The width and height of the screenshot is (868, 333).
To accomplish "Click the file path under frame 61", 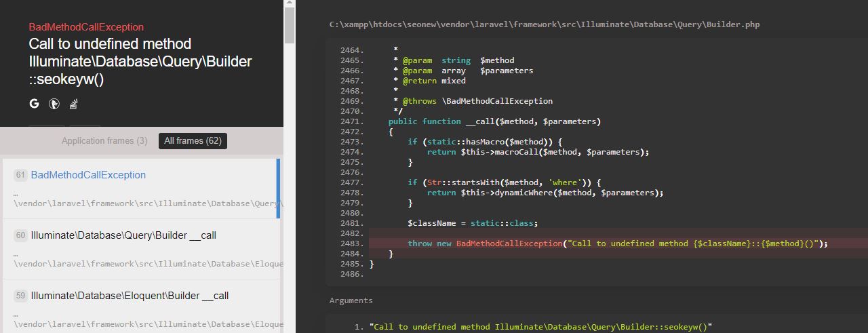I will [x=148, y=203].
